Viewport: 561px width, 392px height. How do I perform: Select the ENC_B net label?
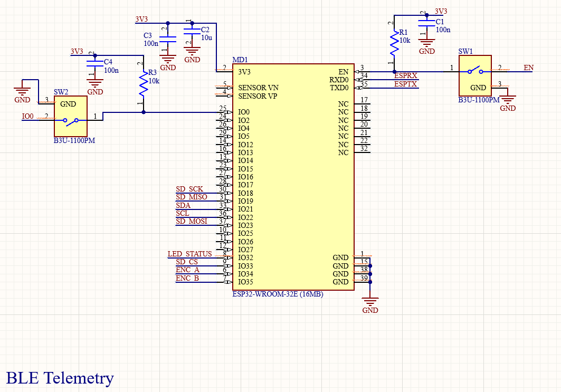[x=187, y=278]
